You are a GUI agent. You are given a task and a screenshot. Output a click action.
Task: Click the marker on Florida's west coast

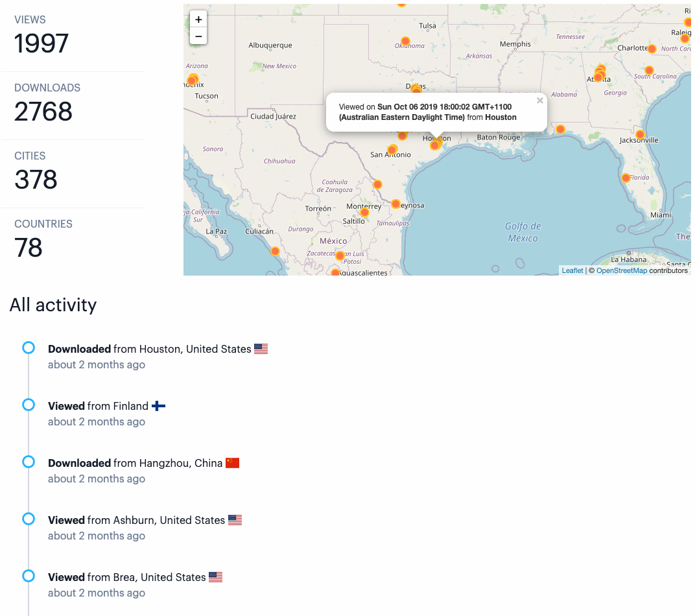click(x=626, y=178)
